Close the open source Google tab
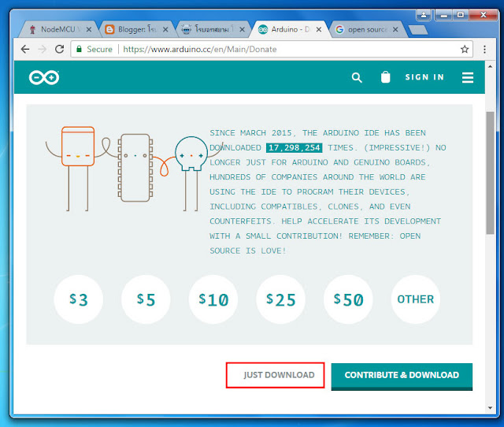 pos(395,30)
